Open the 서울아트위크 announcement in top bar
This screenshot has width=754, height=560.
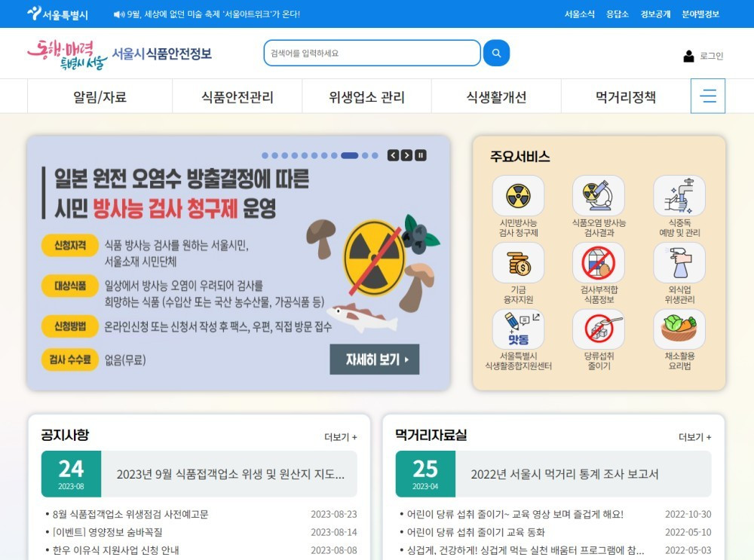207,14
